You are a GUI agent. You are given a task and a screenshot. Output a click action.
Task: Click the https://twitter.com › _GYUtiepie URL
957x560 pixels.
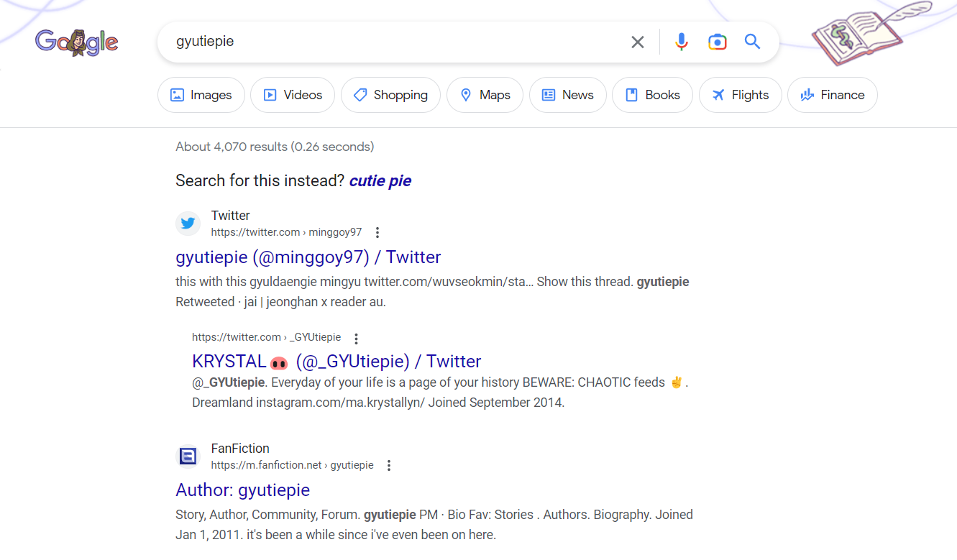pos(267,337)
